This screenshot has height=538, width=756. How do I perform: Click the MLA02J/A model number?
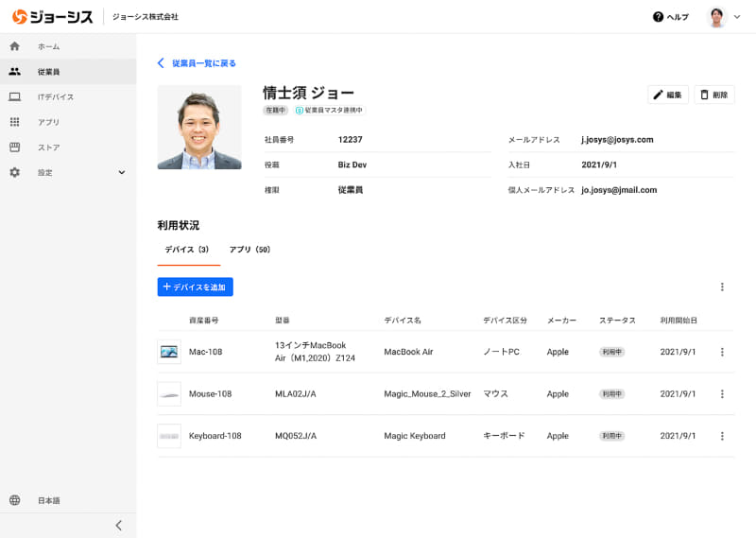296,393
